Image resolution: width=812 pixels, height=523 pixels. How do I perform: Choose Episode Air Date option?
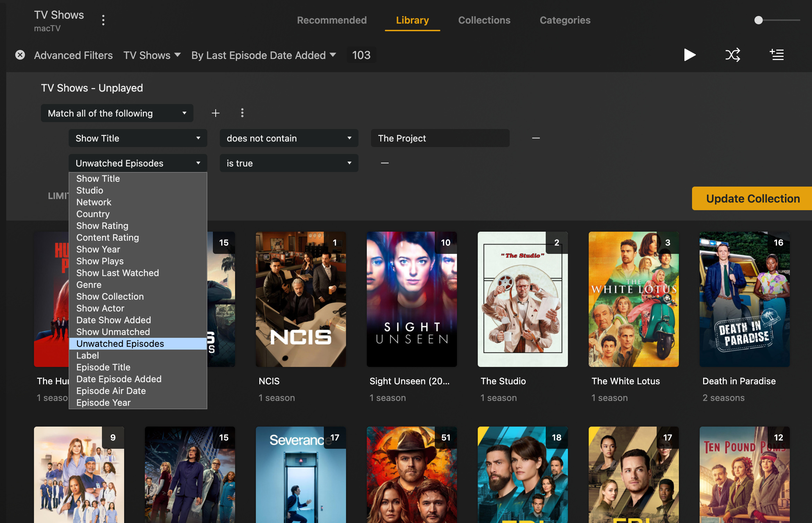point(111,391)
